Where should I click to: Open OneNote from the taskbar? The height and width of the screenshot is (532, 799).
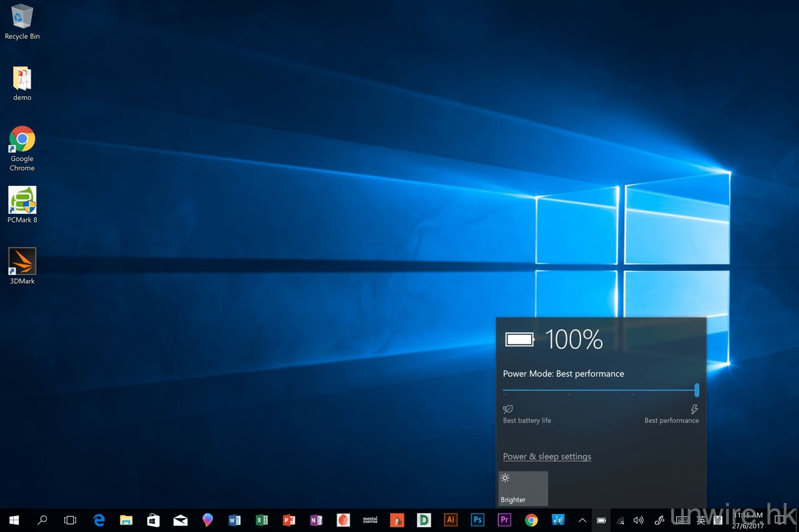(x=316, y=520)
